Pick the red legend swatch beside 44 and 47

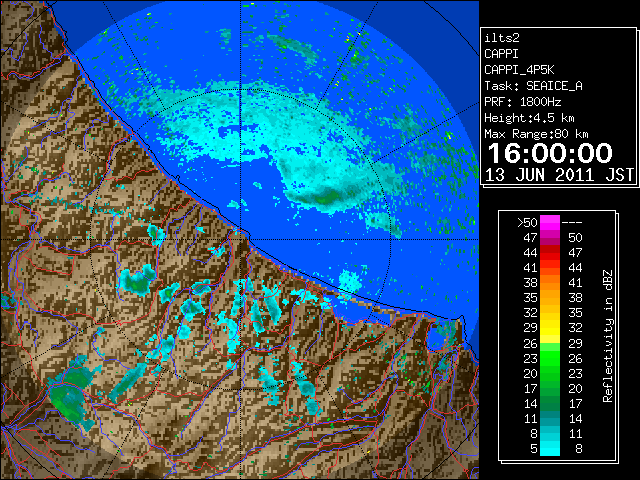tap(550, 253)
